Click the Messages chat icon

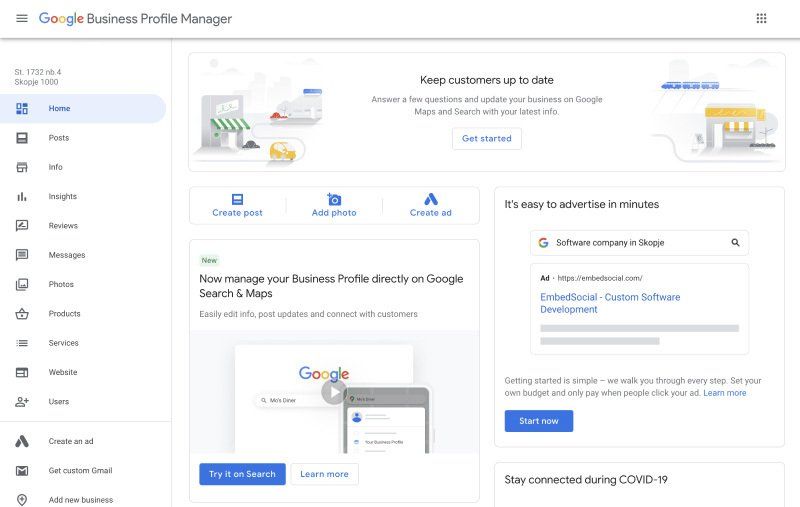[22, 255]
